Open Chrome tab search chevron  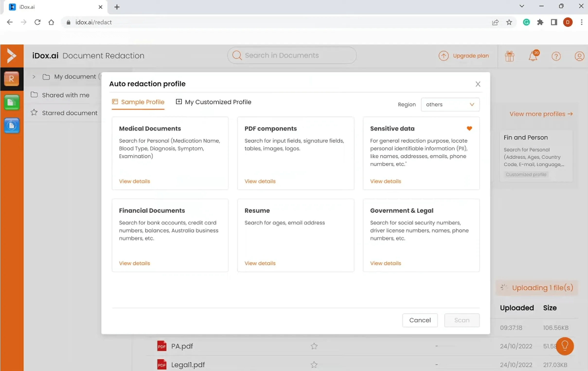click(522, 6)
